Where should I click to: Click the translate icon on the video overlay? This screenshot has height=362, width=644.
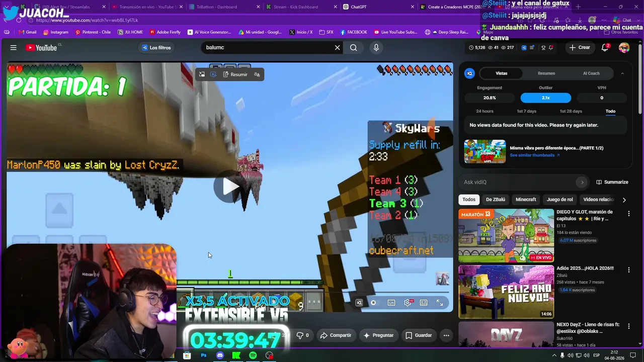(x=257, y=74)
